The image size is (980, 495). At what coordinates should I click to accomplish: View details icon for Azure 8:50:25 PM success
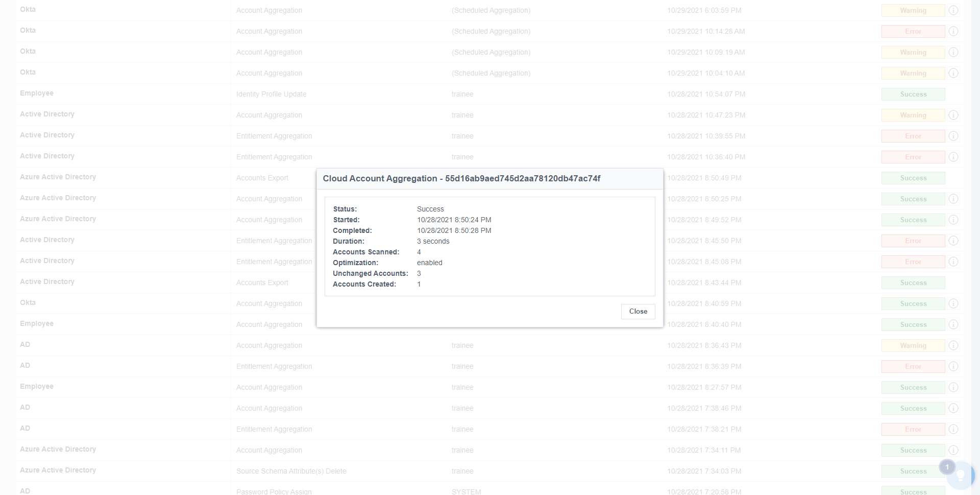[x=953, y=199]
